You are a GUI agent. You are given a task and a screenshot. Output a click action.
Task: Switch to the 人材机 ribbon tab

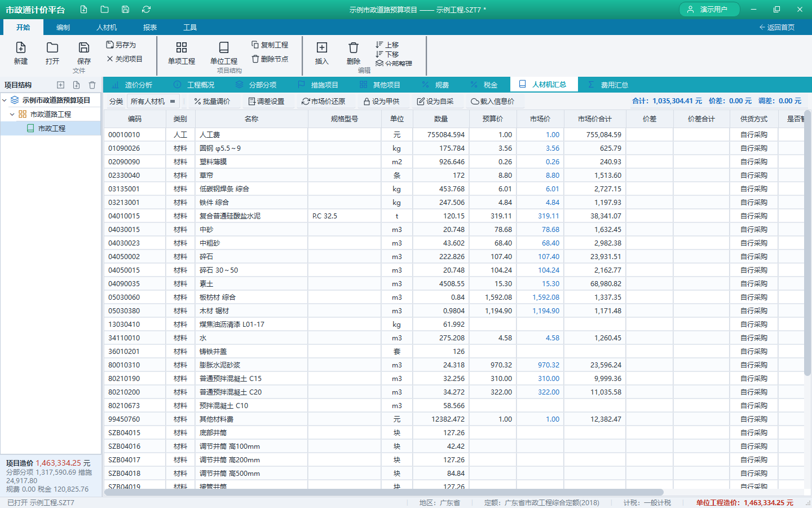click(107, 27)
